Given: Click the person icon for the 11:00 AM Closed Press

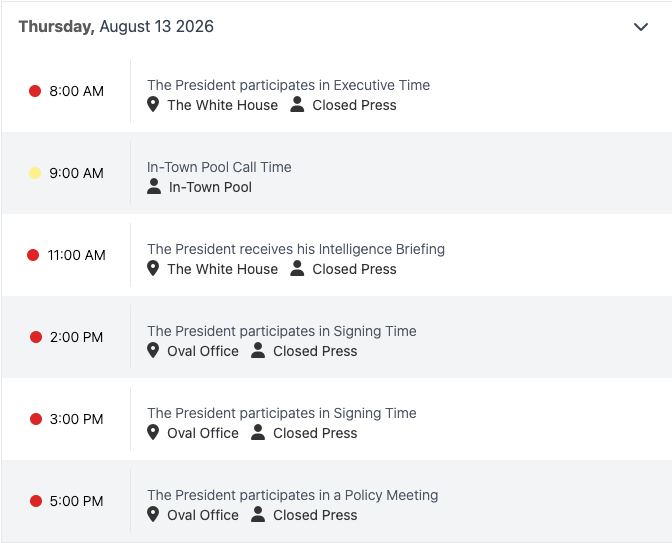Looking at the screenshot, I should tap(297, 269).
